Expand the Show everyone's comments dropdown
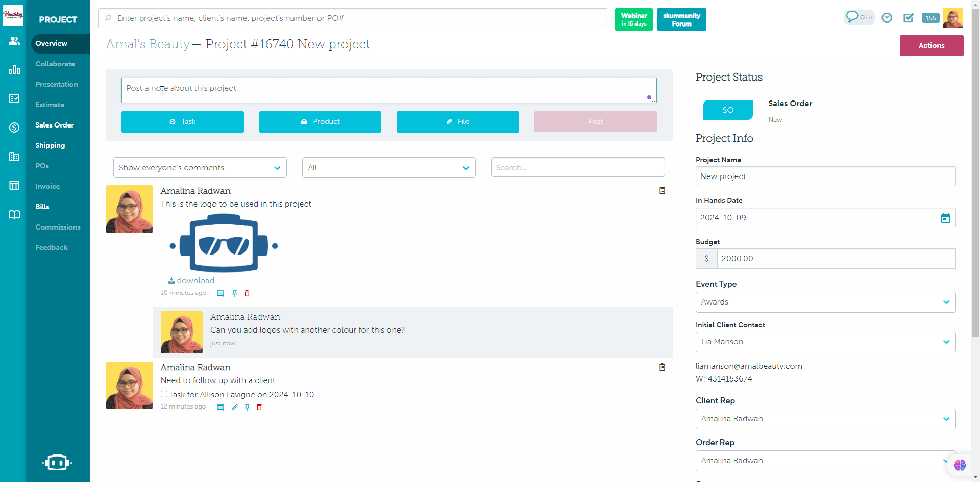Image resolution: width=980 pixels, height=482 pixels. click(200, 168)
